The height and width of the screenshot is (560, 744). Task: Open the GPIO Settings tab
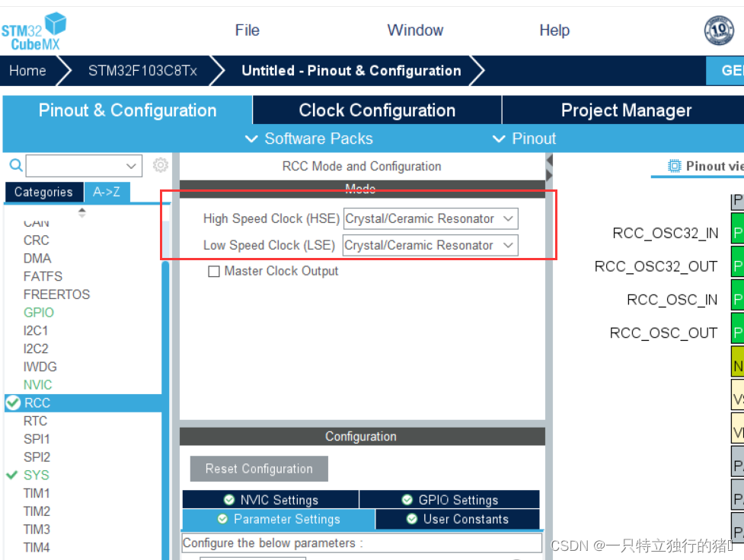tap(449, 500)
